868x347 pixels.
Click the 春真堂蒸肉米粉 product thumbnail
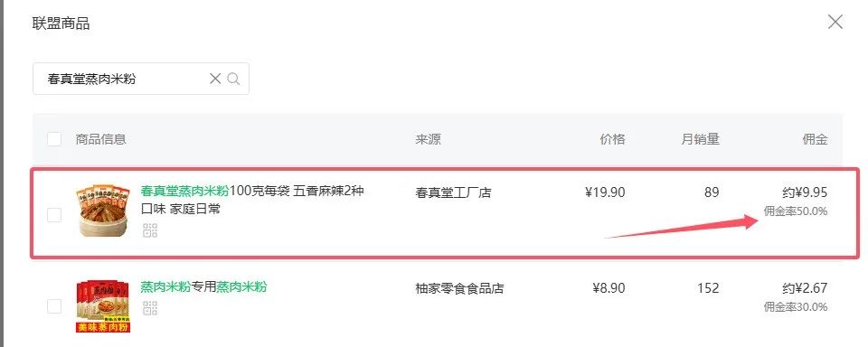(102, 211)
